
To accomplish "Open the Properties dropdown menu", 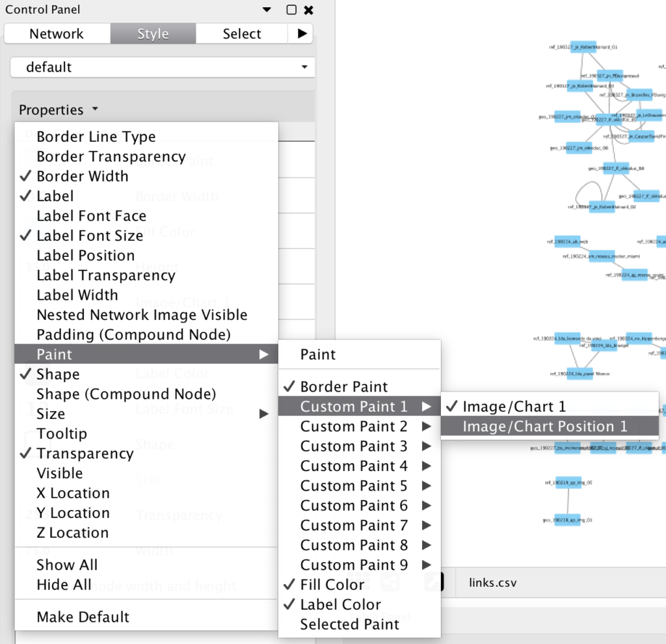I will click(59, 110).
